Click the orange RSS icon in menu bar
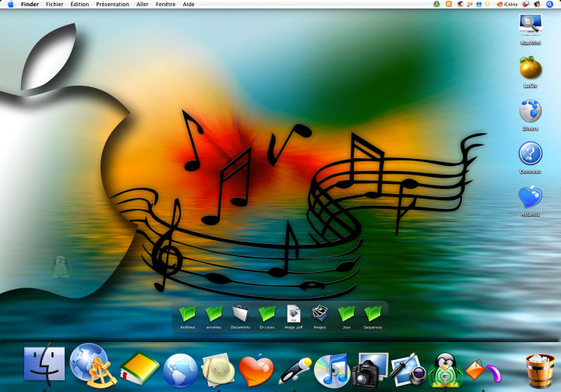The image size is (561, 392). [449, 5]
